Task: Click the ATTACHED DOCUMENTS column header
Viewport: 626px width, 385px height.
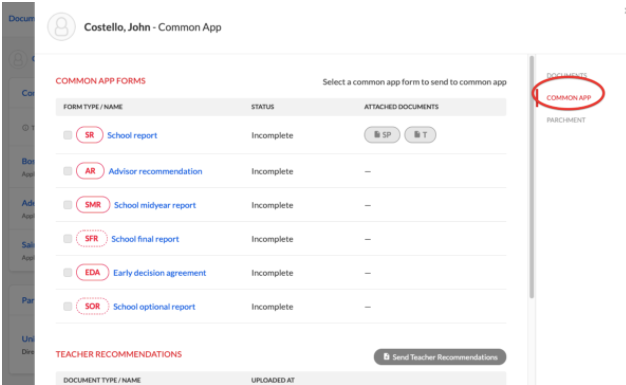Action: [x=401, y=107]
